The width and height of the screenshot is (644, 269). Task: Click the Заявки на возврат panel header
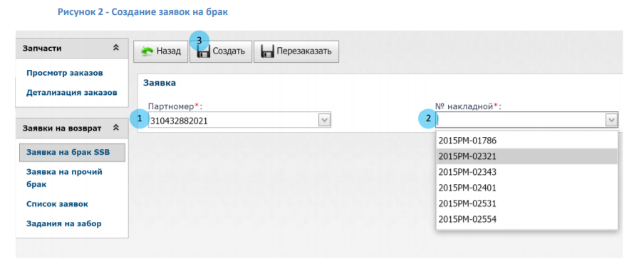pyautogui.click(x=72, y=128)
